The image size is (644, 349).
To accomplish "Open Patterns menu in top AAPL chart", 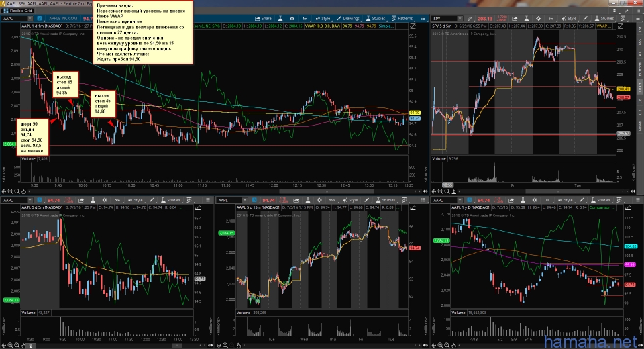I will pyautogui.click(x=402, y=19).
